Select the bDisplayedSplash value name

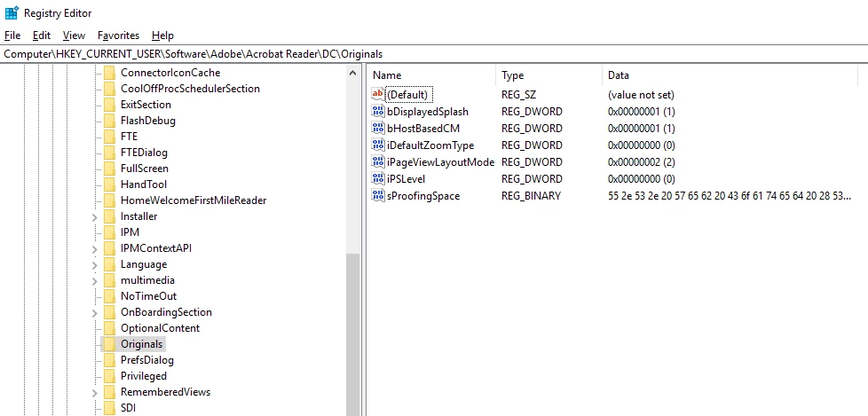428,112
